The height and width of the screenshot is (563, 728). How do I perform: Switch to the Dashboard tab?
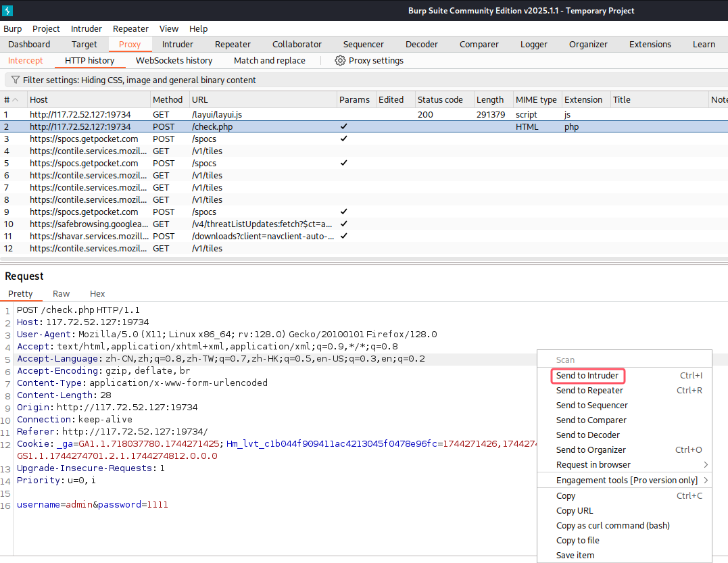tap(29, 45)
